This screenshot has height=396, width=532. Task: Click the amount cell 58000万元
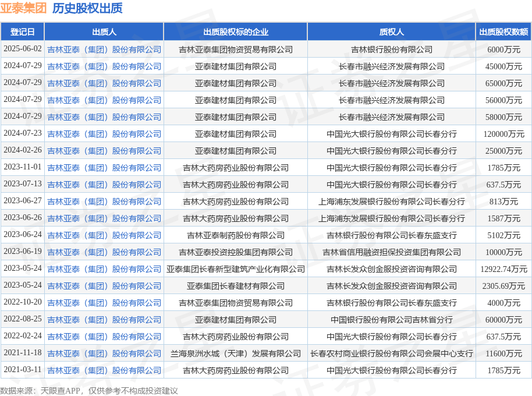point(504,117)
